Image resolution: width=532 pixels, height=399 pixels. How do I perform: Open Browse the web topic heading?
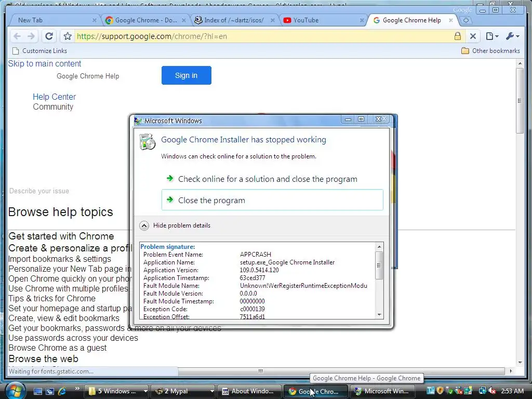pyautogui.click(x=44, y=359)
